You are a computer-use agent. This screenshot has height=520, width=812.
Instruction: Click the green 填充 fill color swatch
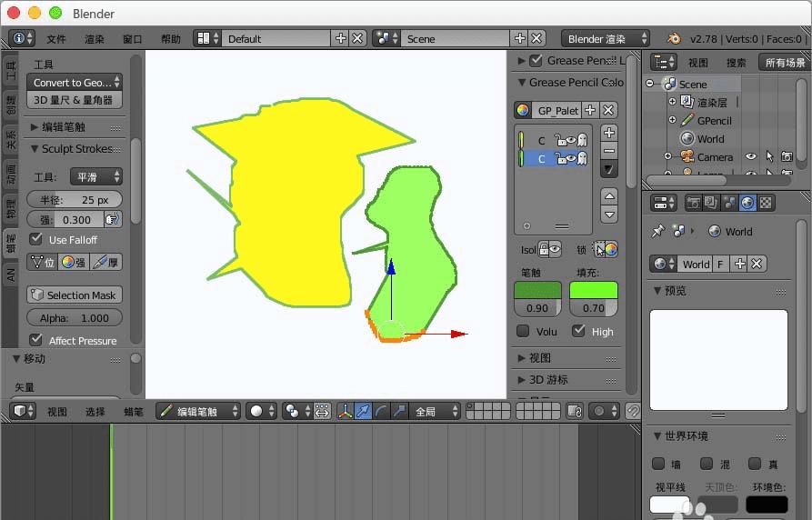tap(593, 291)
